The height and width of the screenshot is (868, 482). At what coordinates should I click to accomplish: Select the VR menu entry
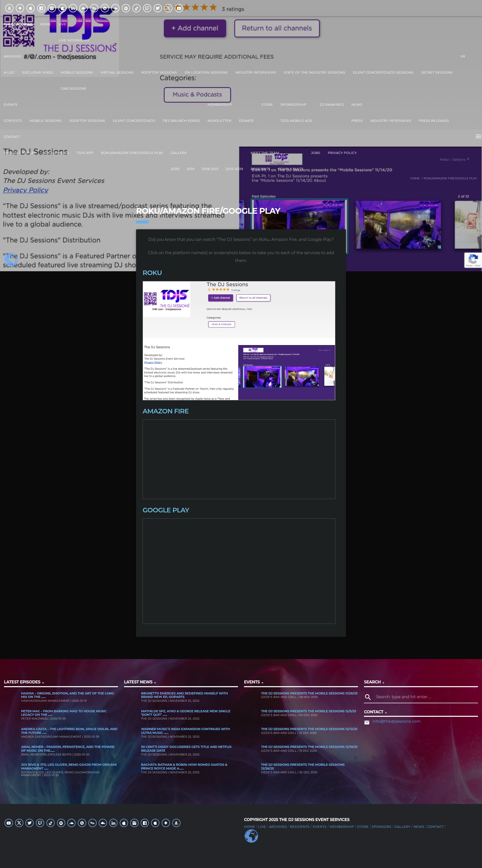tap(462, 56)
